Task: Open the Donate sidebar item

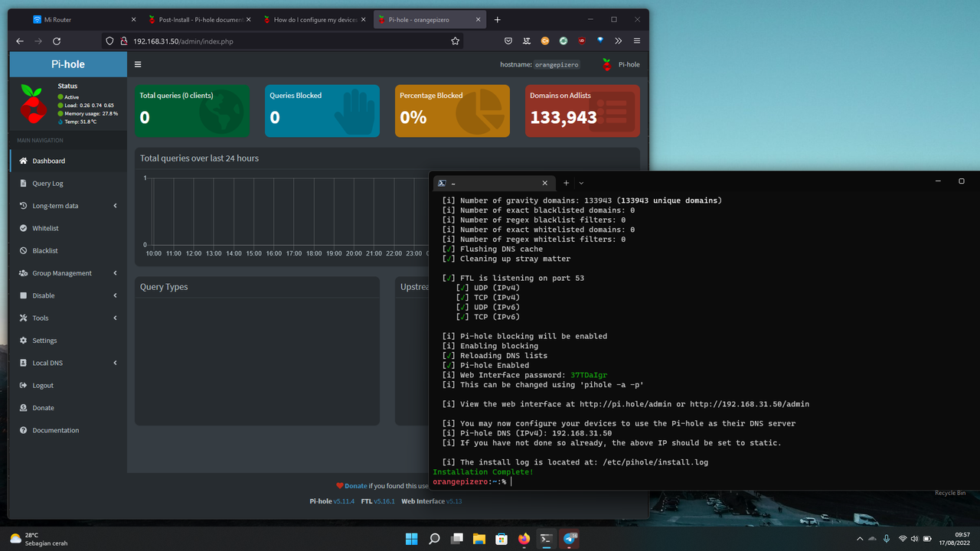Action: (x=43, y=408)
